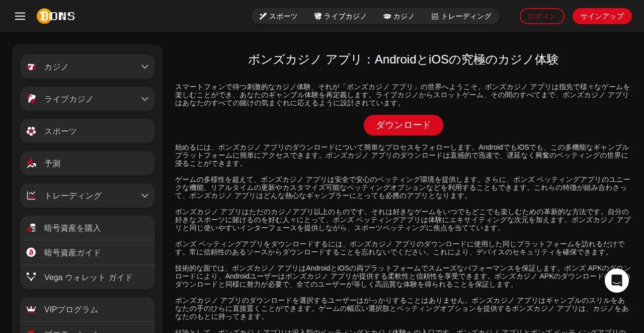This screenshot has width=644, height=333.
Task: Open ライブカジノ tab in top navigation
Action: coord(341,16)
